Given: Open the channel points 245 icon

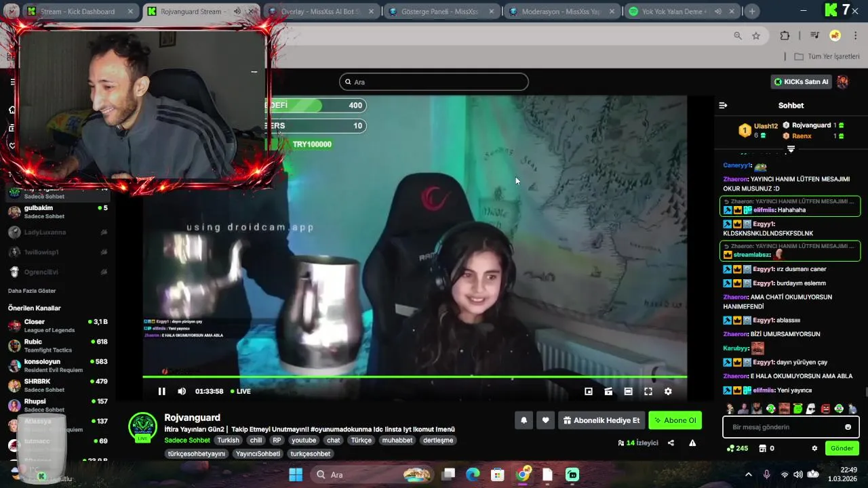Looking at the screenshot, I should coord(737,448).
